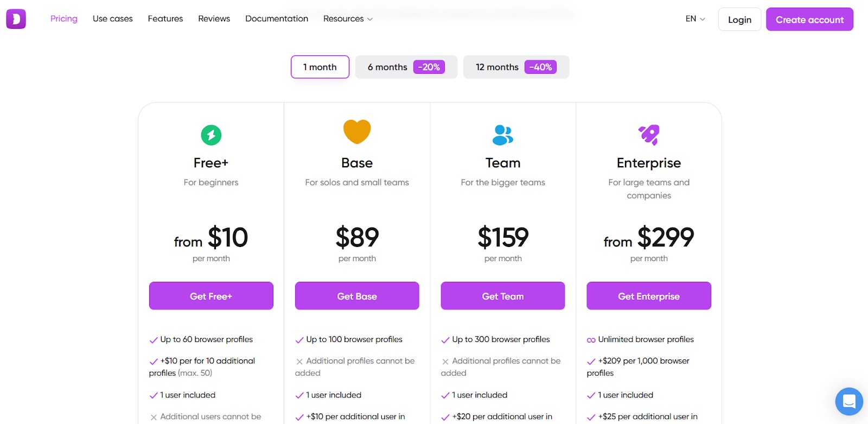Click the Create account button
868x424 pixels.
click(809, 20)
